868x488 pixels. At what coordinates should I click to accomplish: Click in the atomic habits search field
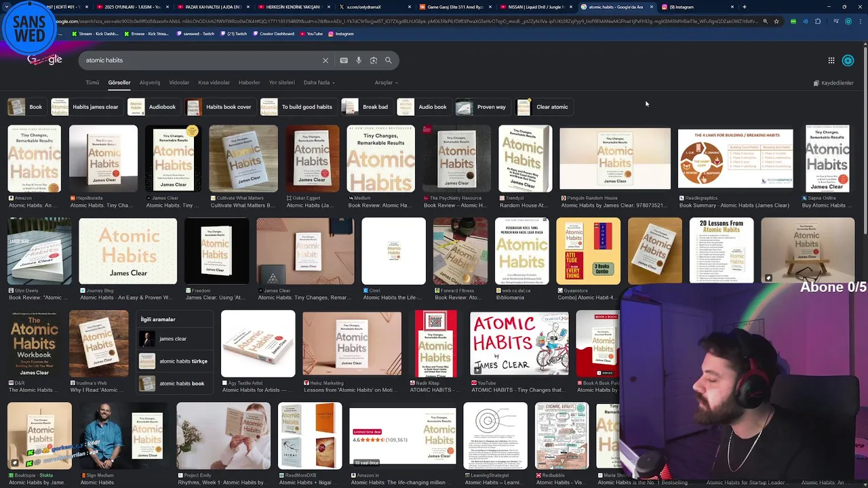coord(200,60)
